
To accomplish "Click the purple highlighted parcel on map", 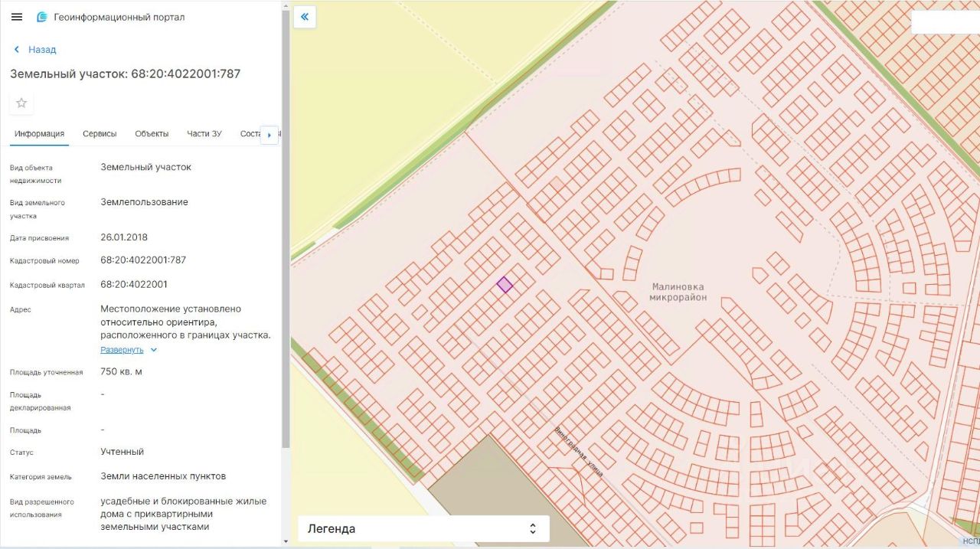I will (505, 285).
